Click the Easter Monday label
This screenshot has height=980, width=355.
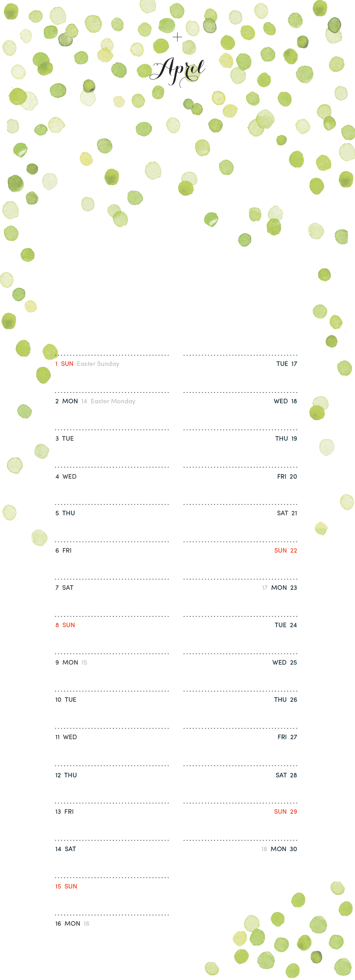point(113,401)
